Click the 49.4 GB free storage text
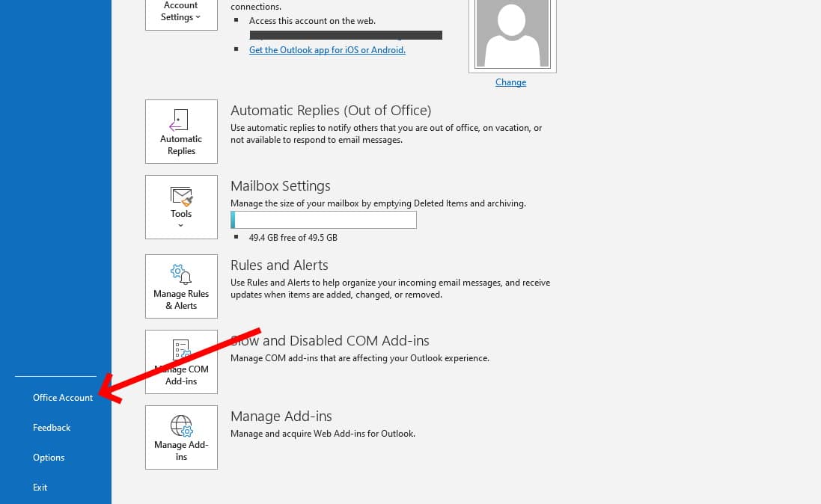This screenshot has width=821, height=504. coord(292,237)
